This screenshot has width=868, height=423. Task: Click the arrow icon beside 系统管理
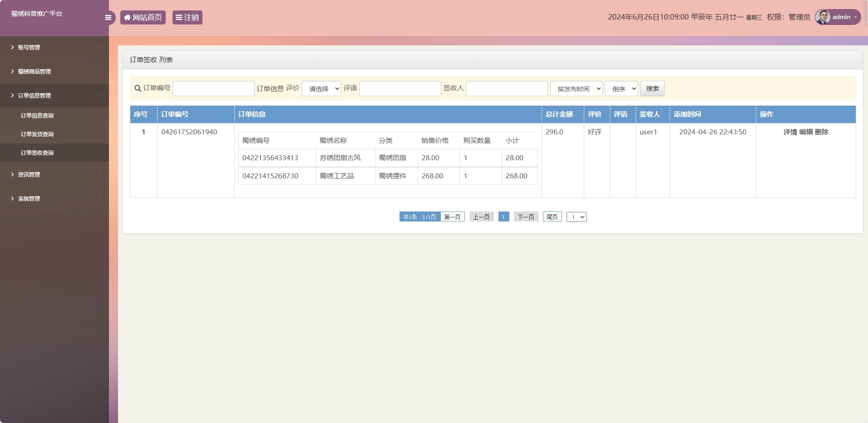[11, 198]
